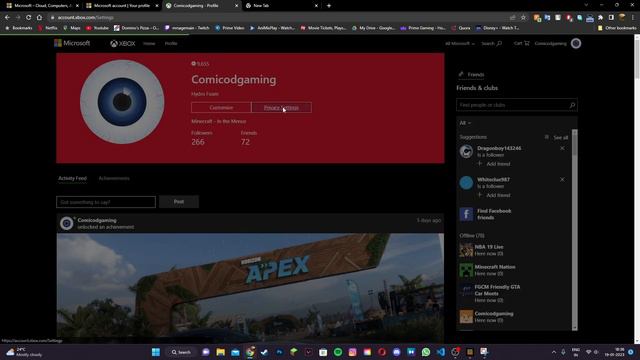Open the Other bookmarks folder

click(x=617, y=28)
